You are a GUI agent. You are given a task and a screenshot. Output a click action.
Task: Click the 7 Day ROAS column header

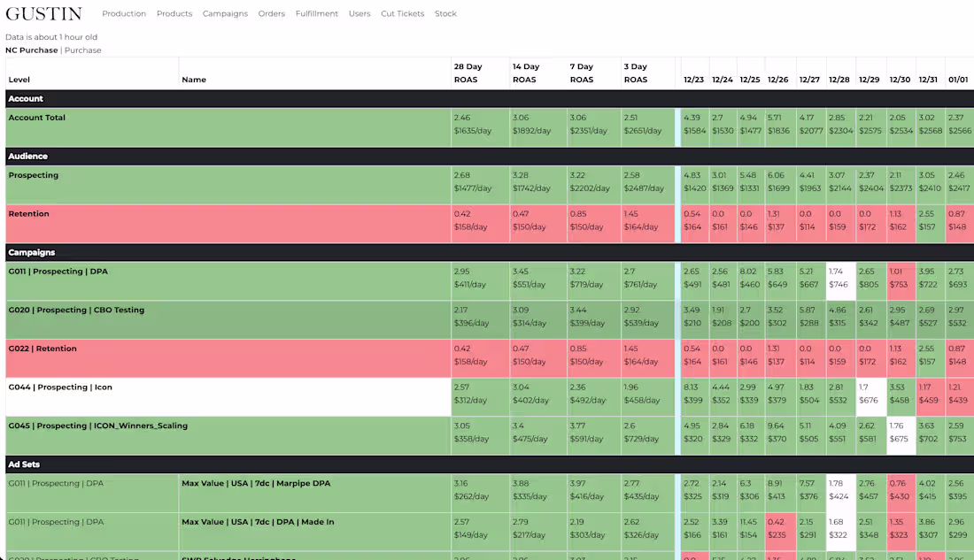click(582, 73)
